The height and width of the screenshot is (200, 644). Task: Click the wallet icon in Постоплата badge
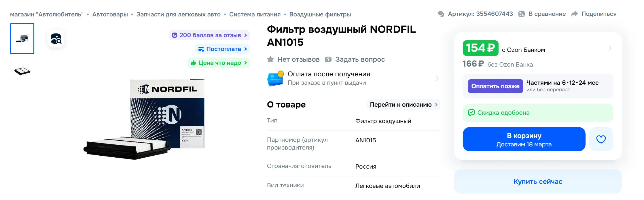point(201,49)
